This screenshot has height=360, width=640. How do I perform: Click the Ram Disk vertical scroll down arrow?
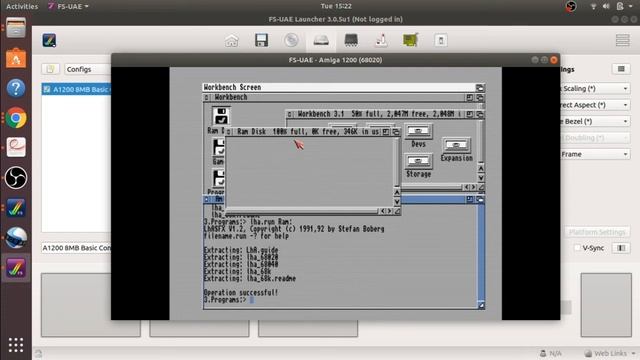click(397, 201)
